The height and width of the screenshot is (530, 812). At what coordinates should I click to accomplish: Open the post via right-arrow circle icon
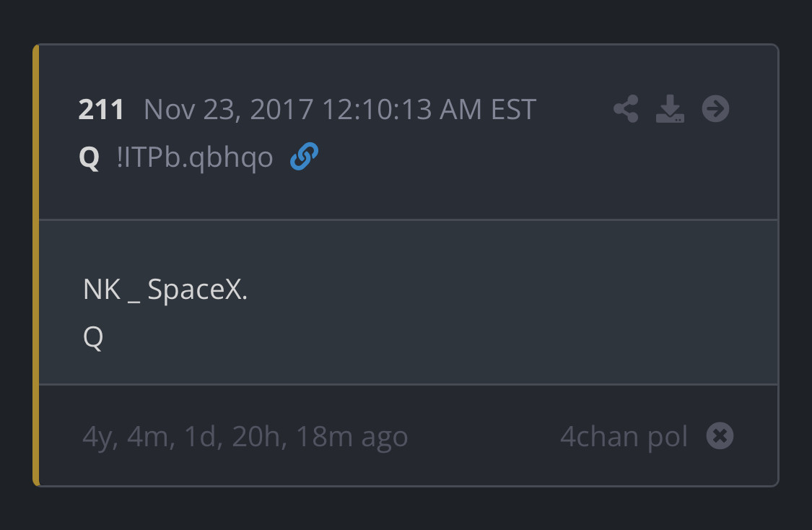coord(715,110)
